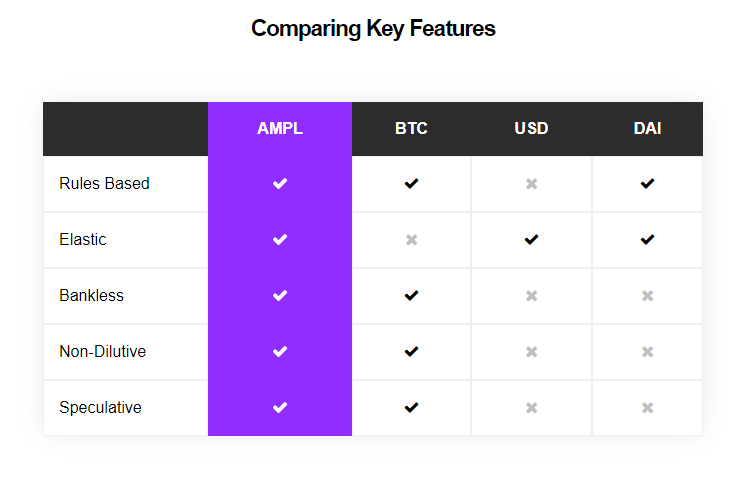756x486 pixels.
Task: Select the BTC column header
Action: pos(411,129)
